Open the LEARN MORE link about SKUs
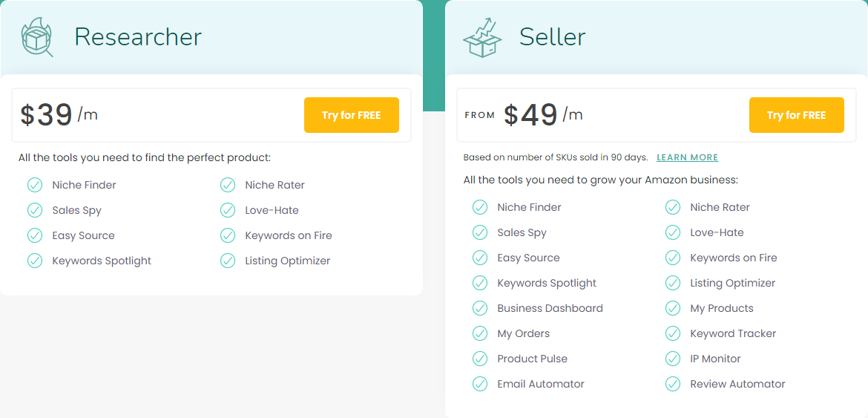 coord(688,158)
